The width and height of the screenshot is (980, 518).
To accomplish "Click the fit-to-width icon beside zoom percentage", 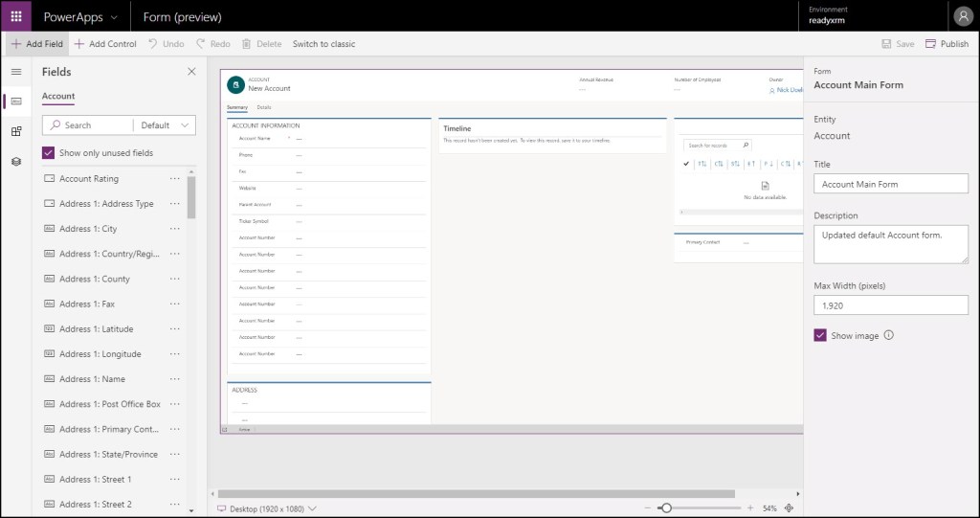I will 790,508.
